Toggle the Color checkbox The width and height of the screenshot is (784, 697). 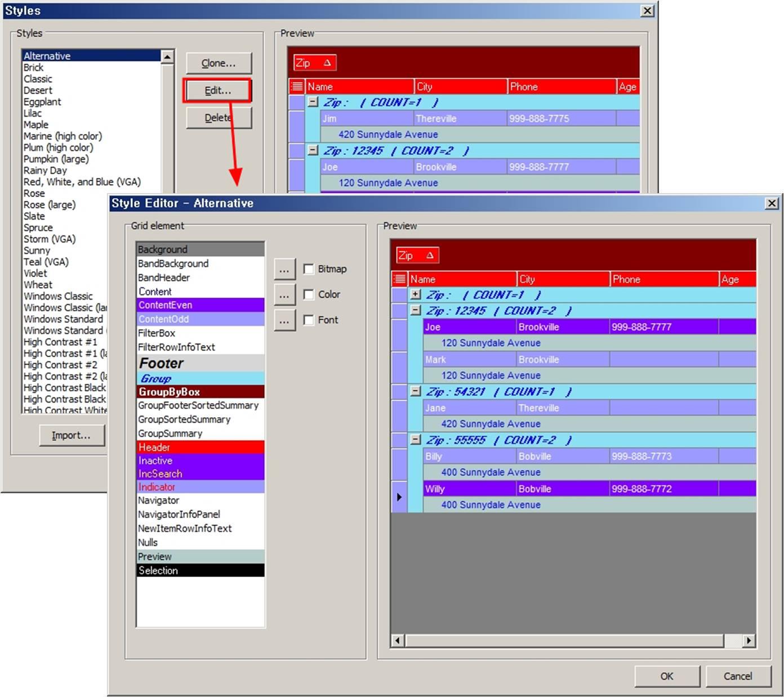pyautogui.click(x=309, y=294)
